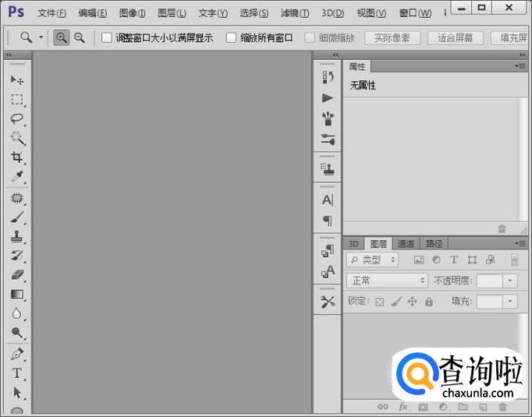Open the 类型 layer filter dropdown
This screenshot has width=532, height=417.
click(x=372, y=260)
